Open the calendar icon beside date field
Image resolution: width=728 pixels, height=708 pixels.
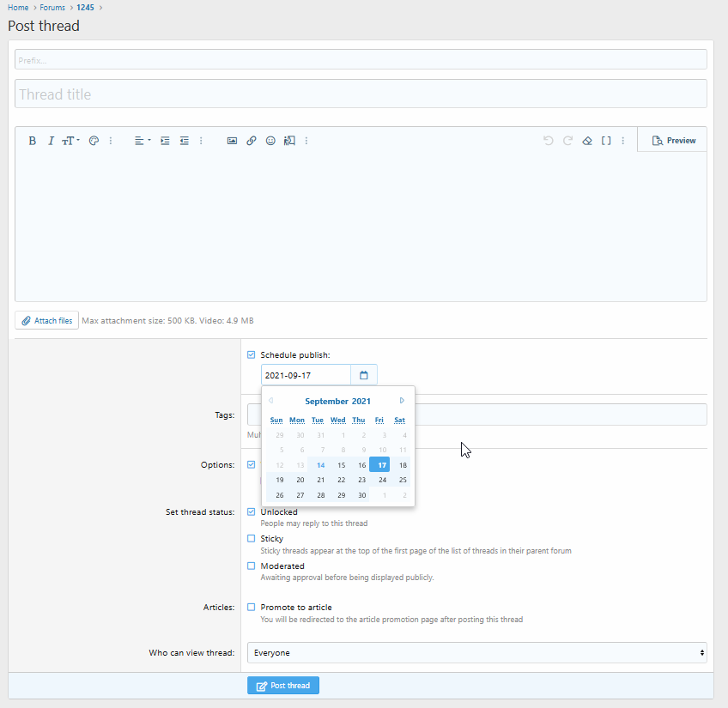tap(363, 375)
